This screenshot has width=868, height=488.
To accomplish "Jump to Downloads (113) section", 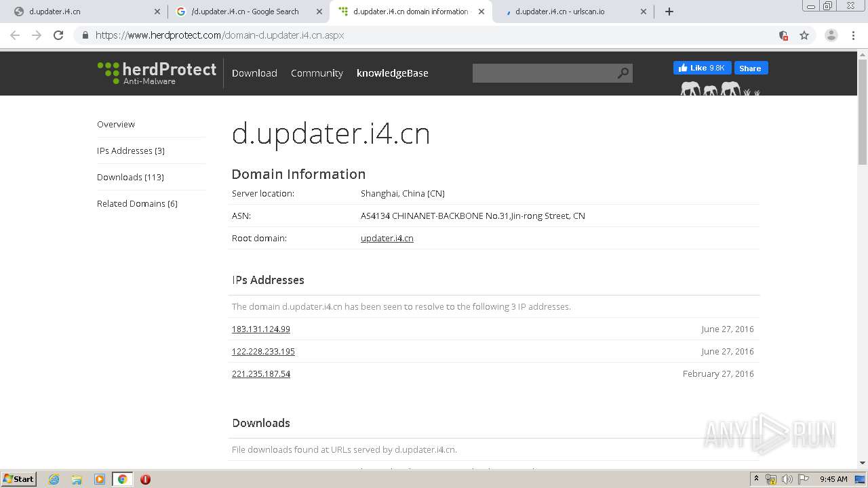I will (x=130, y=177).
